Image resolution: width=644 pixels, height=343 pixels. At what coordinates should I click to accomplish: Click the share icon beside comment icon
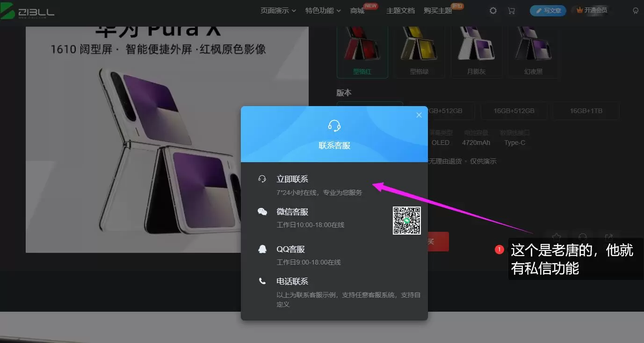(609, 237)
